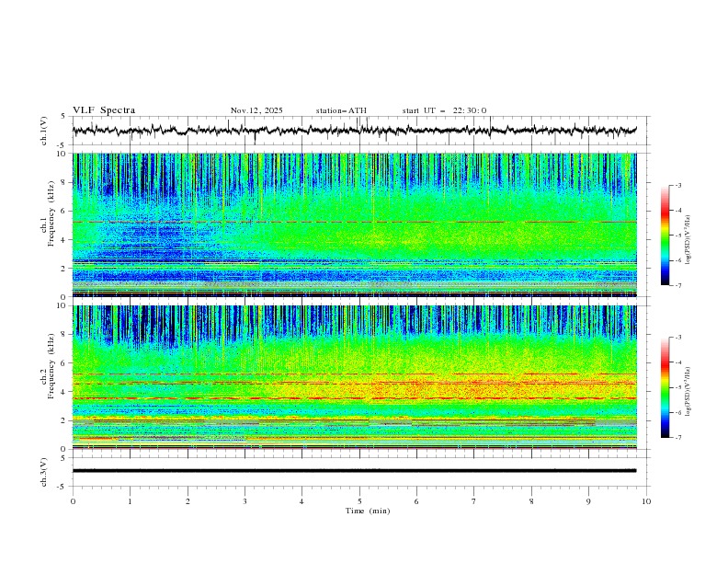Screen dimensions: 728x563
Task: Select ch.2 "Frequency (kHz)" axis label
Action: (50, 366)
